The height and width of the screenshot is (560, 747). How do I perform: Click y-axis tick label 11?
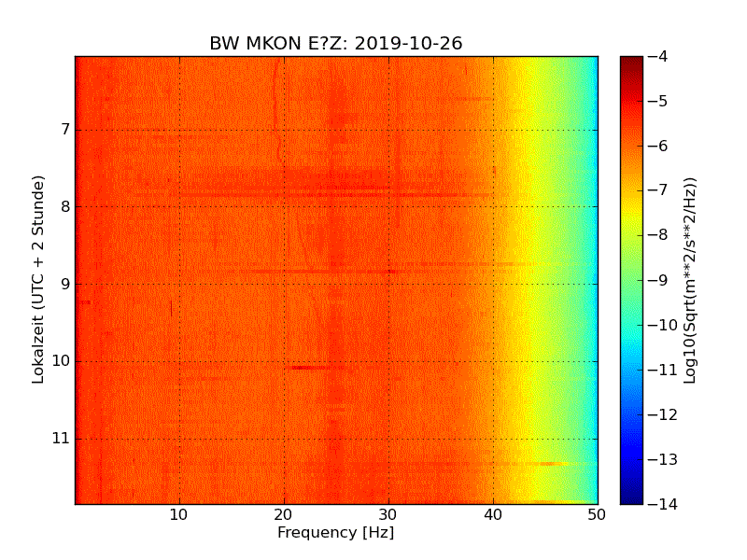(61, 438)
